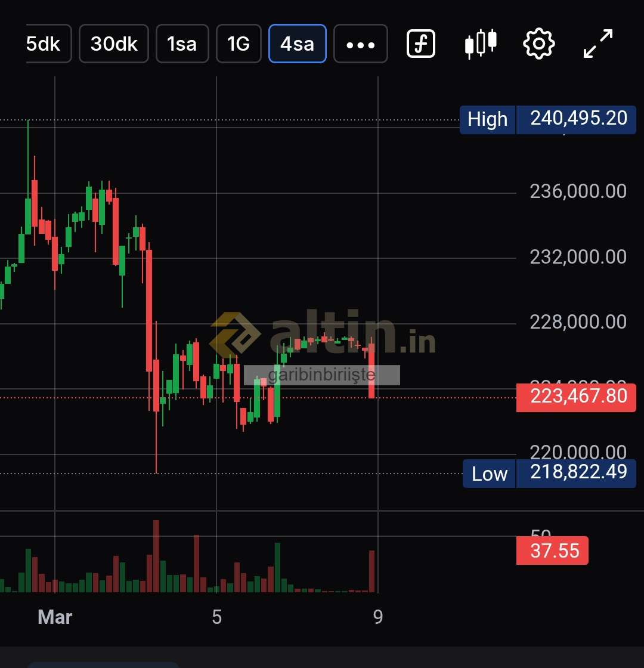Click the 9 date axis label

pyautogui.click(x=378, y=617)
